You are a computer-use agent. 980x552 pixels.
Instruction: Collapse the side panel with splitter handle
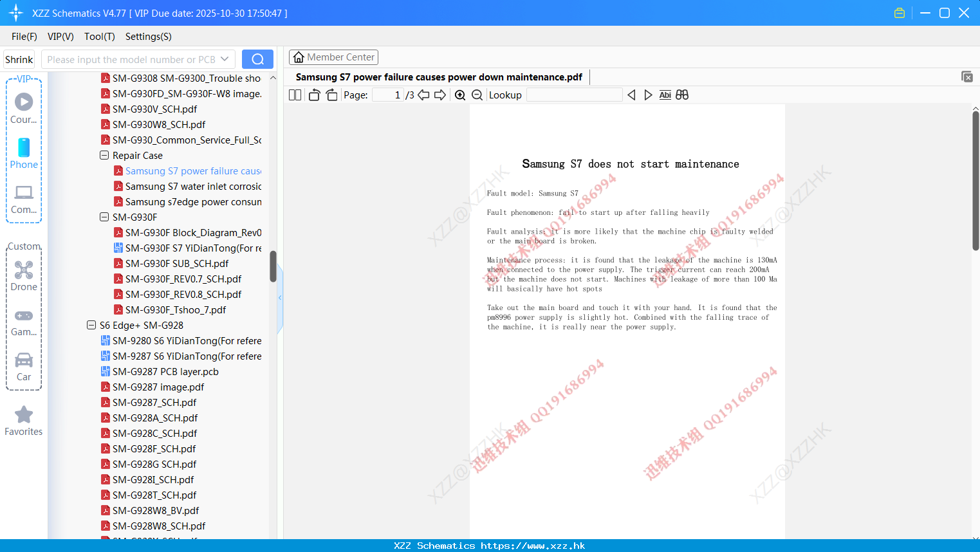280,297
